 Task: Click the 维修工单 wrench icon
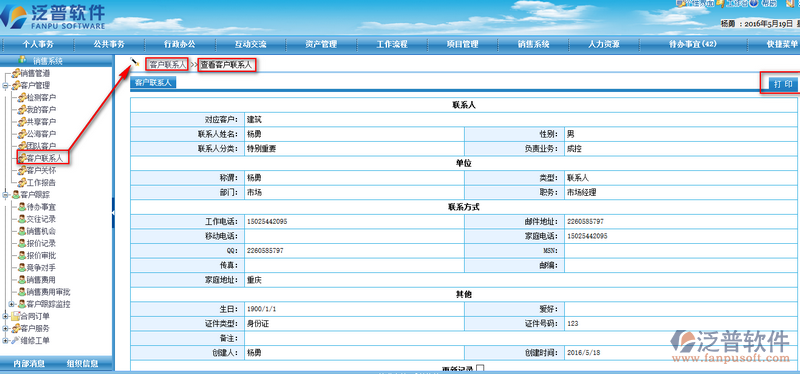point(15,340)
